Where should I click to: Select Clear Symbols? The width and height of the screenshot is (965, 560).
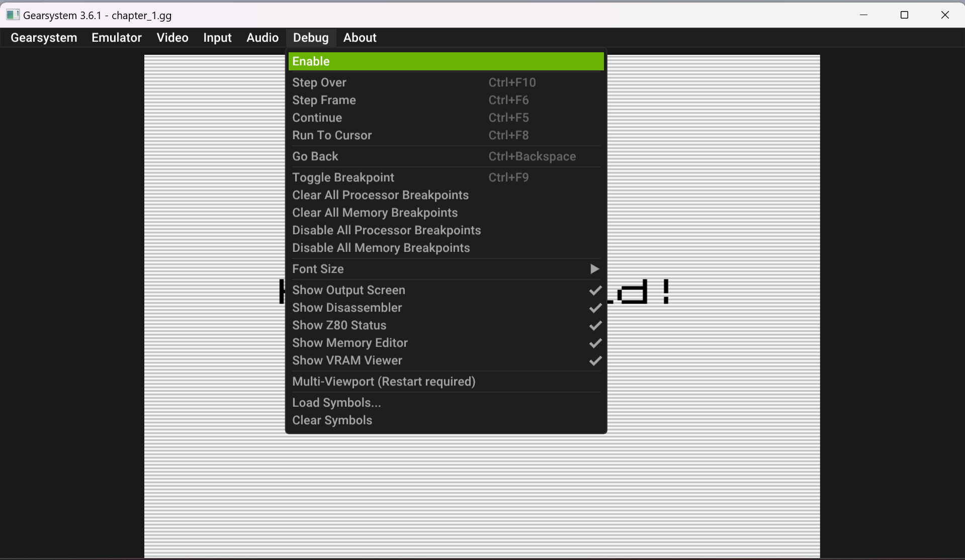[446, 420]
